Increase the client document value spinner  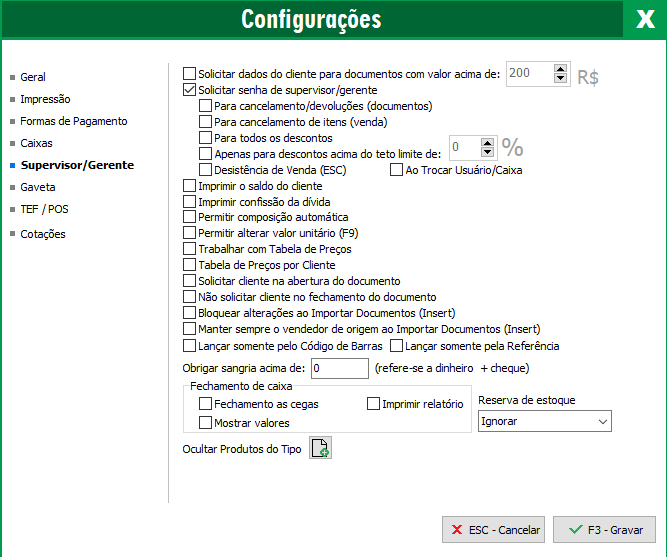[x=560, y=68]
